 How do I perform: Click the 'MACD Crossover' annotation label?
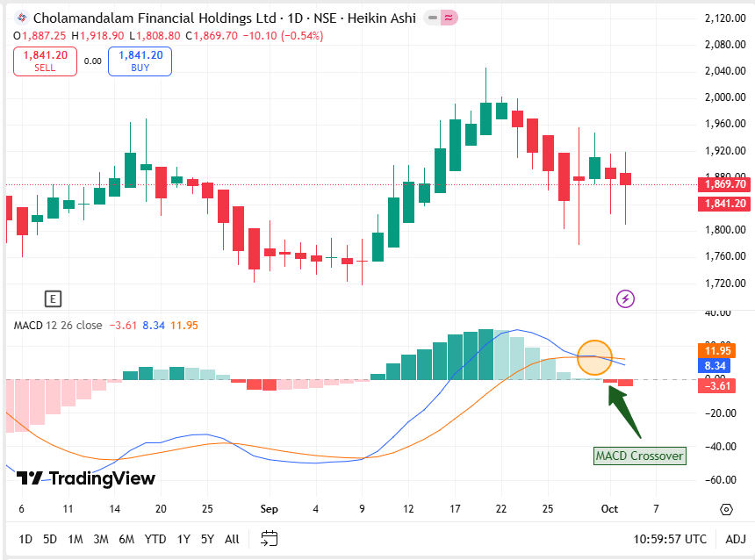[639, 456]
